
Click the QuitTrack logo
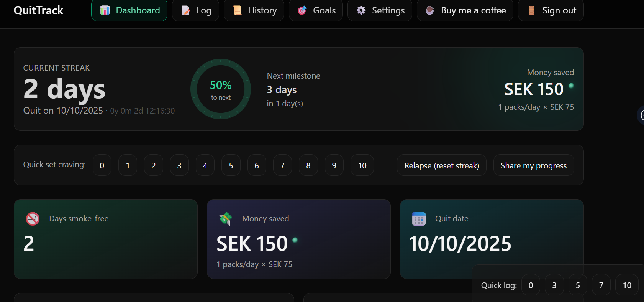tap(38, 10)
